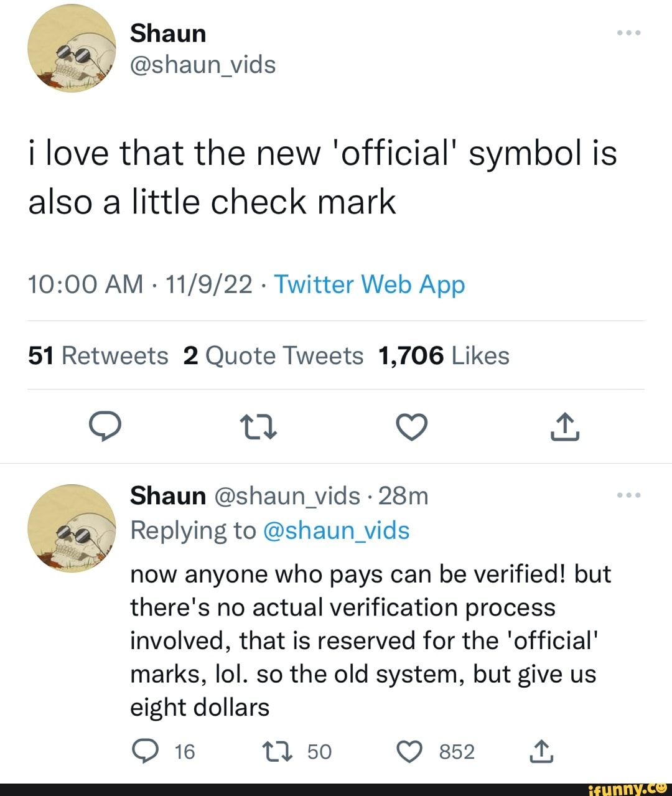Click Shaun's skull profile picture
This screenshot has height=796, width=672.
[x=72, y=50]
